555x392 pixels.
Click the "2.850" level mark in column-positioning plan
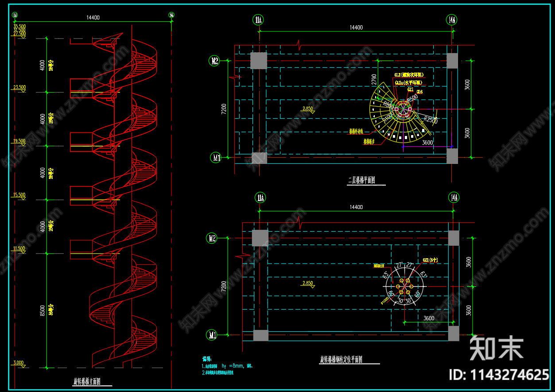[307, 283]
